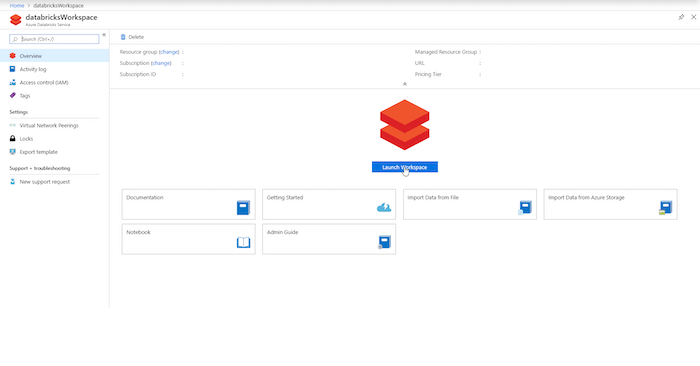The width and height of the screenshot is (700, 366).
Task: Click the Databricks icon beside page title
Action: tap(16, 20)
